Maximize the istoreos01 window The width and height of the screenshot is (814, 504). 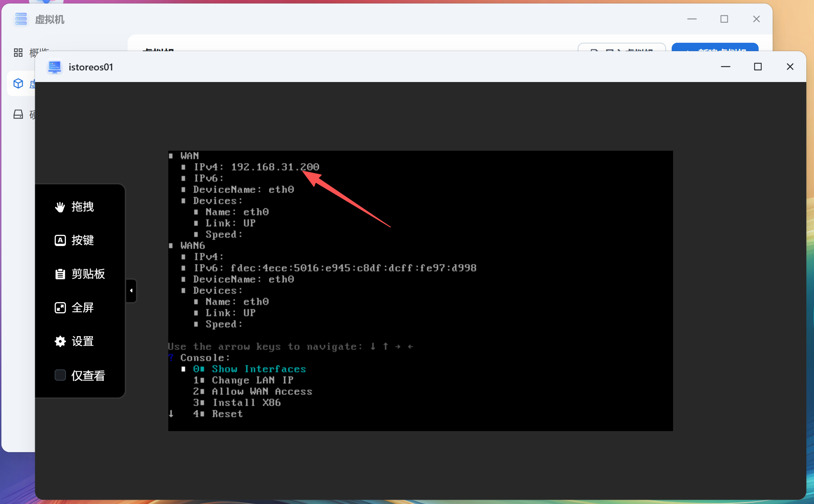758,67
